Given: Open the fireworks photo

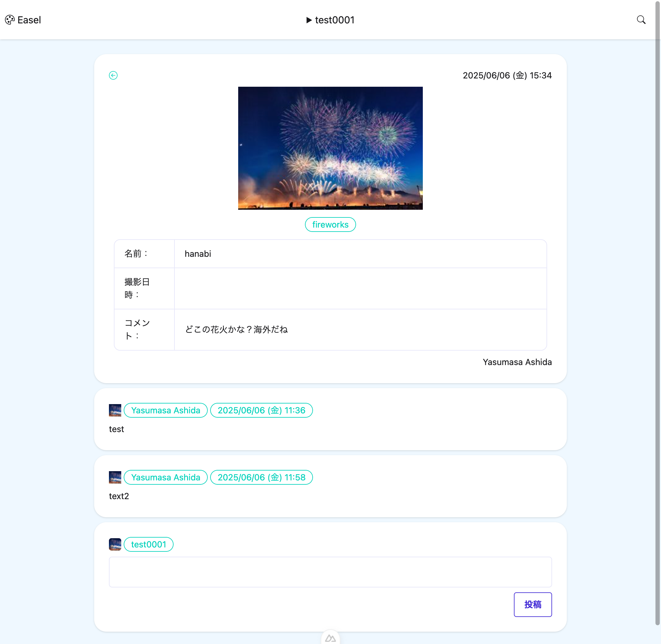Looking at the screenshot, I should (330, 148).
